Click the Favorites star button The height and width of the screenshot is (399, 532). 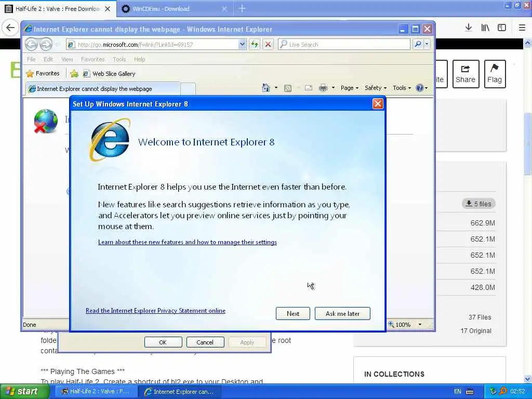tap(43, 73)
